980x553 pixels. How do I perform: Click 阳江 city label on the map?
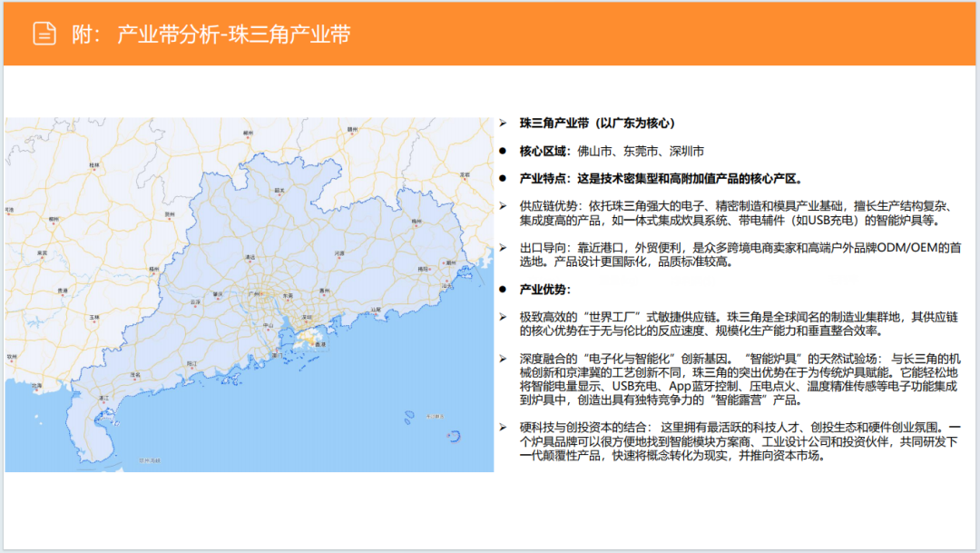(x=191, y=363)
